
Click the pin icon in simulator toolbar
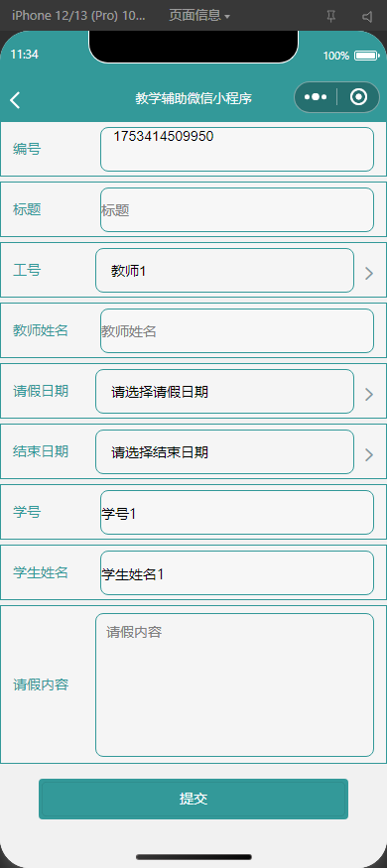pyautogui.click(x=331, y=17)
